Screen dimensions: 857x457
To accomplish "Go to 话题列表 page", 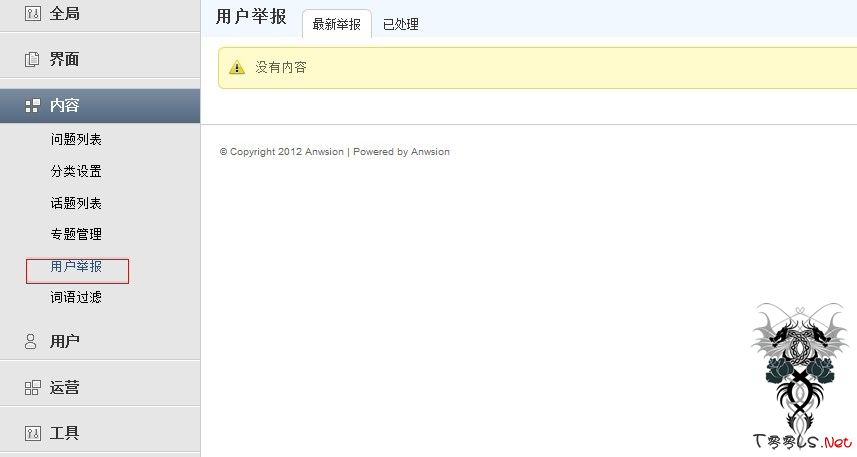I will pos(76,203).
